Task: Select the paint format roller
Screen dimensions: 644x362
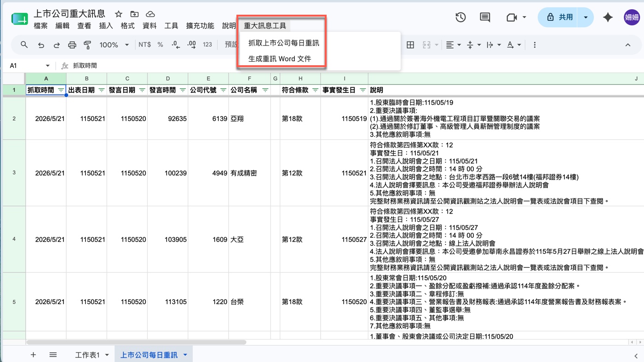Action: pos(87,45)
